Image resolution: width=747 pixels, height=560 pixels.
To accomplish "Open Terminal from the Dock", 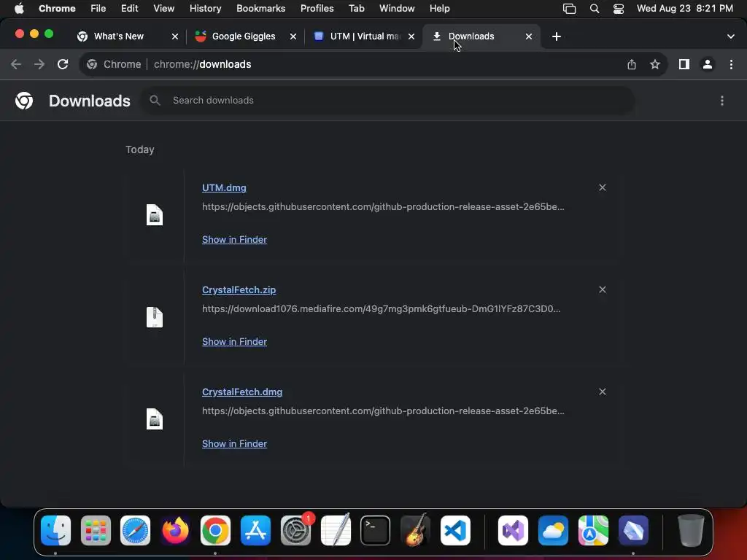I will point(376,530).
